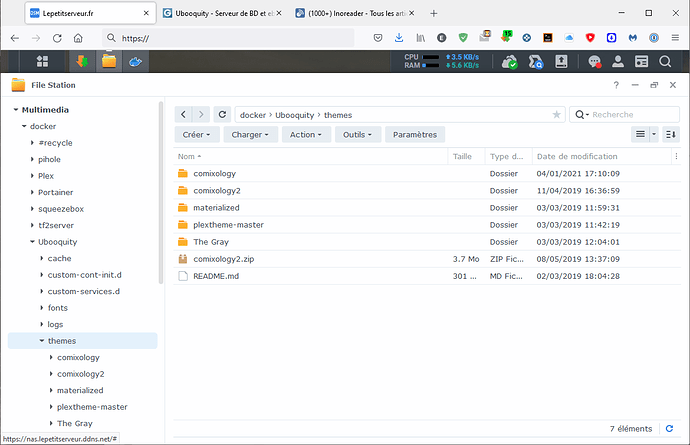Screen dimensions: 690x445
Task: Refresh the themes folder listing
Action: click(222, 114)
